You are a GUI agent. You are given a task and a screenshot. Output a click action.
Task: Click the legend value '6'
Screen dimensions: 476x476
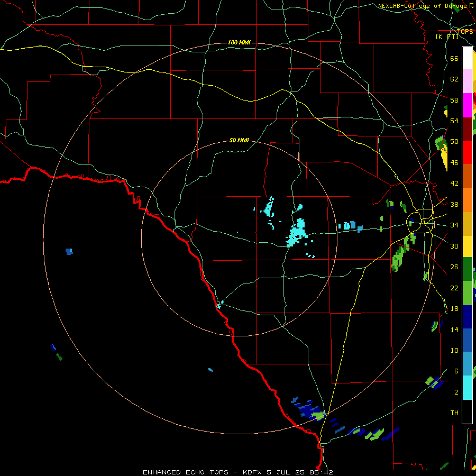coord(456,371)
